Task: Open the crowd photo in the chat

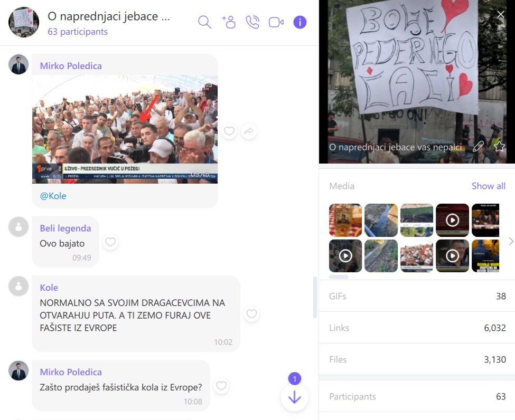Action: point(125,129)
